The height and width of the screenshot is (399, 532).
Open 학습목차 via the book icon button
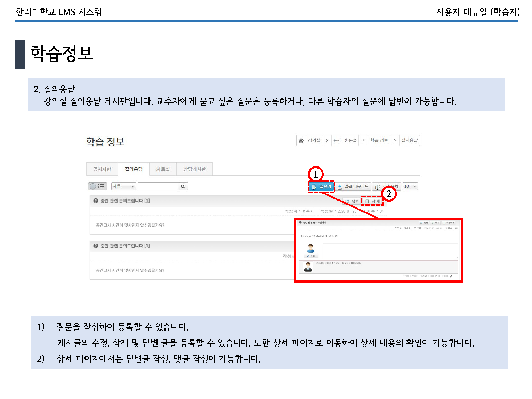386,187
